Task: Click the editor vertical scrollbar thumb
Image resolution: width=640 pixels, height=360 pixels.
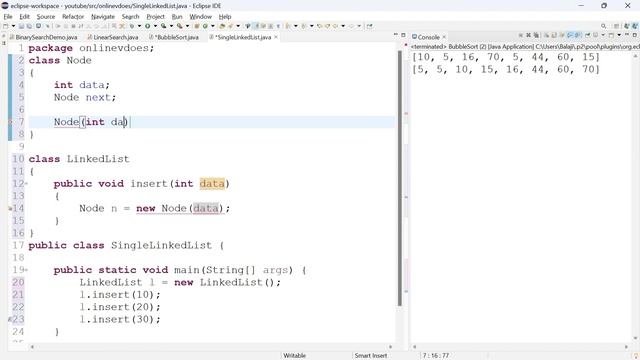Action: pos(400,178)
